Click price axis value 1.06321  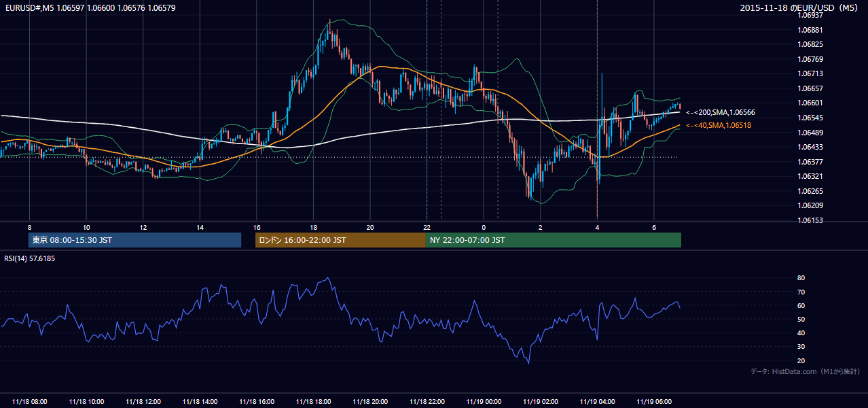click(x=810, y=176)
